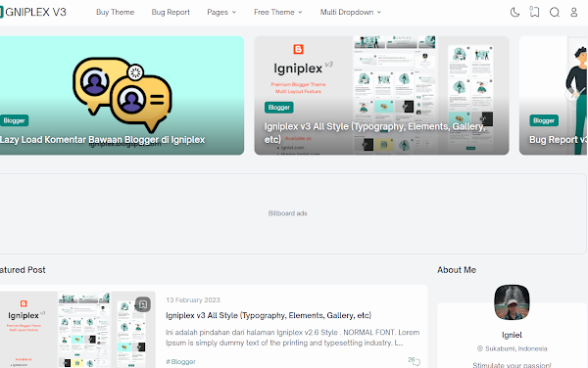Expand the Multi Dropdown menu
Screen dimensions: 588x368
click(x=350, y=12)
